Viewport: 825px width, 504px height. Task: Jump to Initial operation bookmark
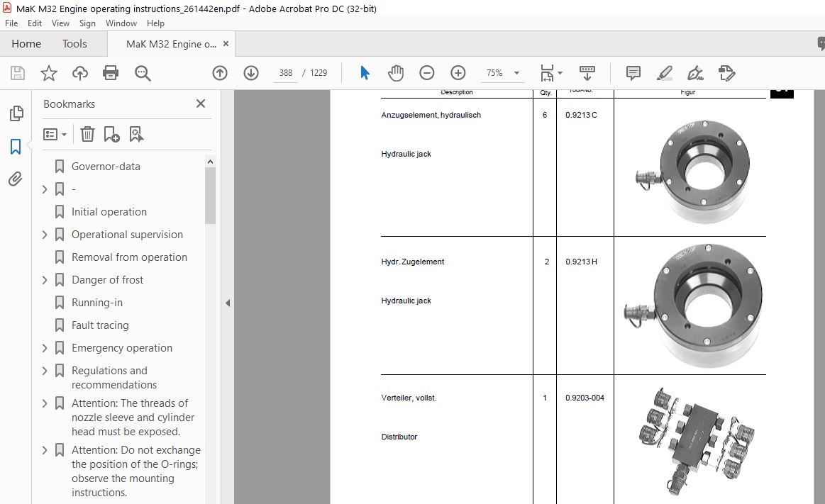[x=109, y=212]
